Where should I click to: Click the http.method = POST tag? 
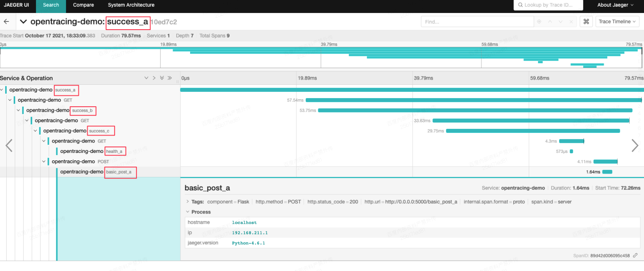tap(278, 202)
